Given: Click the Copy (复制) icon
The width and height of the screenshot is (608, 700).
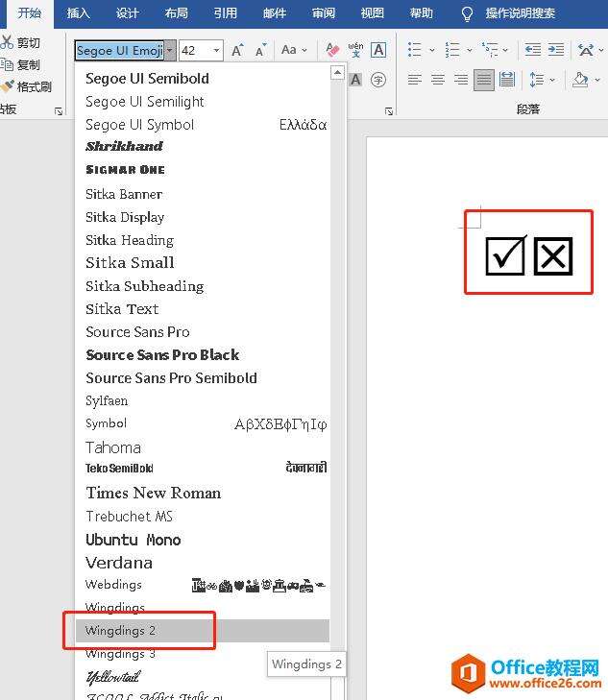Looking at the screenshot, I should [7, 64].
